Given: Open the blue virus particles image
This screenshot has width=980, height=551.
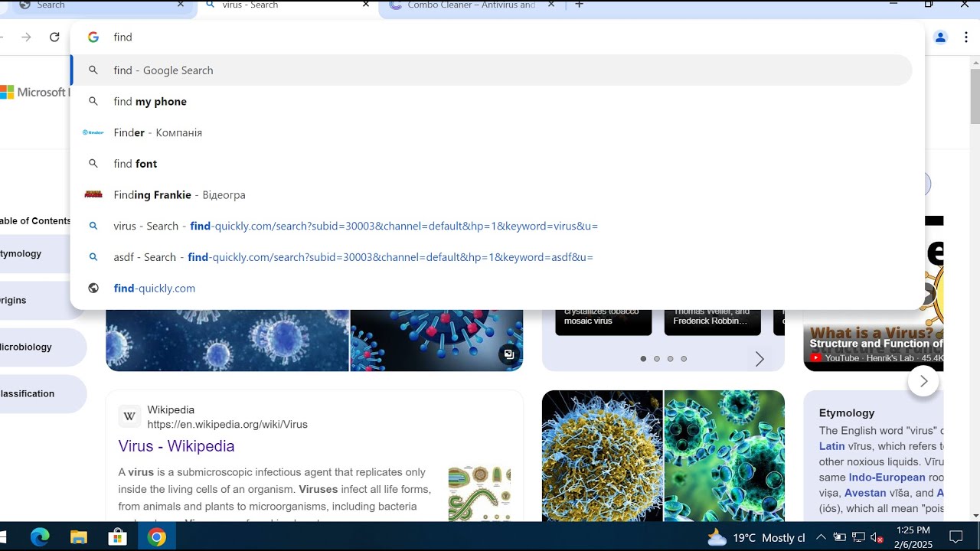Looking at the screenshot, I should pyautogui.click(x=227, y=341).
